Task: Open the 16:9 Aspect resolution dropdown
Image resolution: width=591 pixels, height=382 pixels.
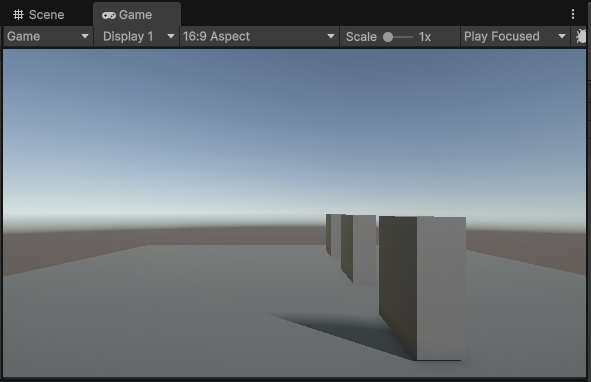Action: pos(259,37)
